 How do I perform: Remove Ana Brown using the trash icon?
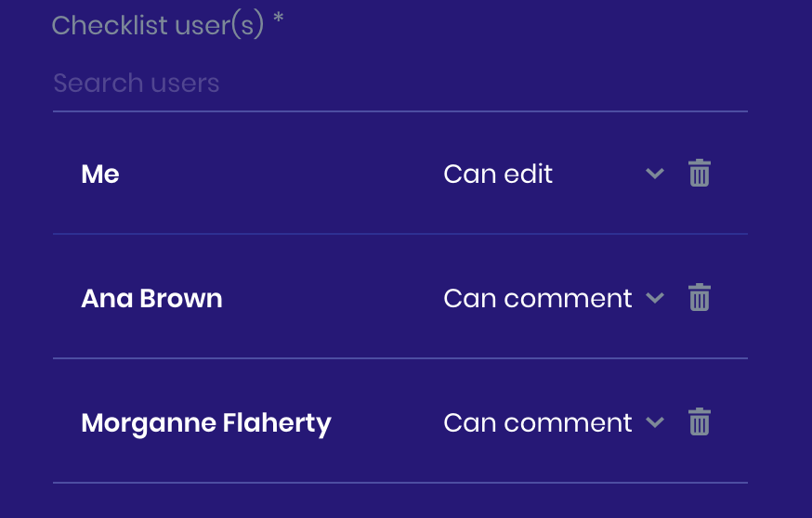coord(699,298)
